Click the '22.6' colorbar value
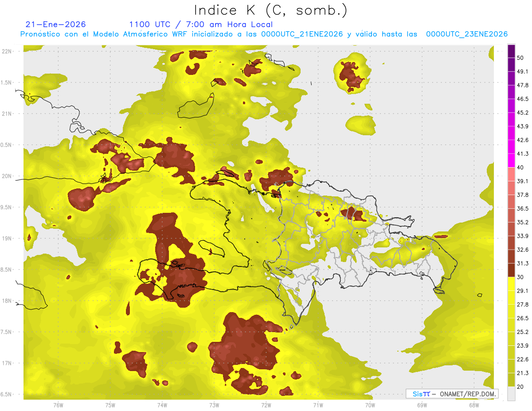Image resolution: width=532 pixels, height=411 pixels. [523, 360]
